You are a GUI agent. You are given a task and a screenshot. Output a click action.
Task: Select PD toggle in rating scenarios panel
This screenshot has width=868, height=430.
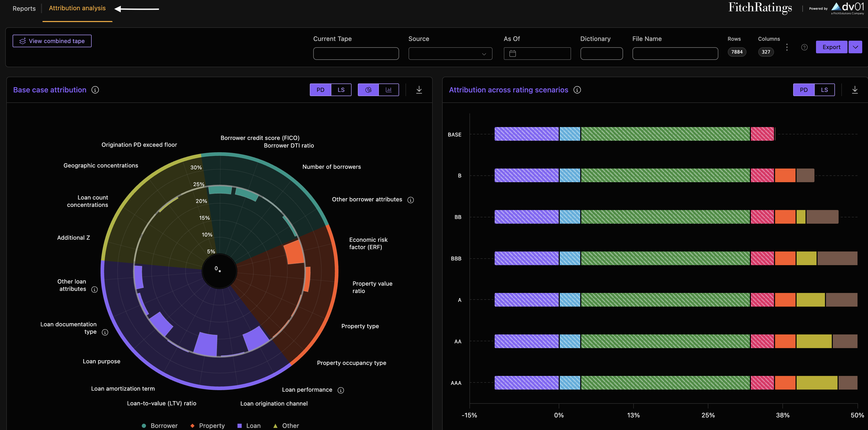click(804, 90)
